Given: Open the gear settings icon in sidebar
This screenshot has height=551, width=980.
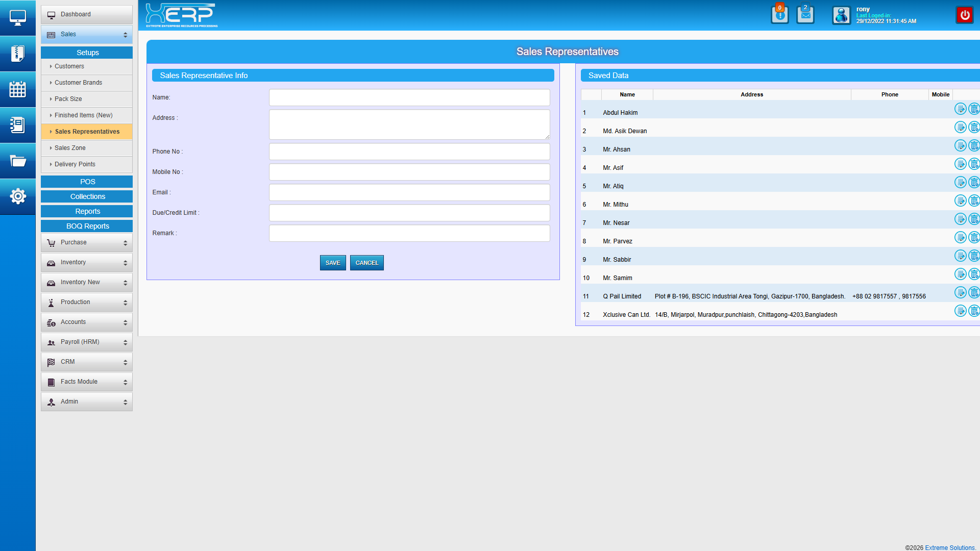Looking at the screenshot, I should coord(17,196).
